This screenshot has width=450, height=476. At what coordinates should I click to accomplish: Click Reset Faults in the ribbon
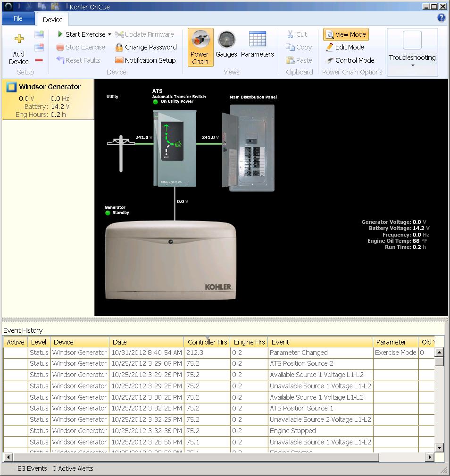[78, 60]
